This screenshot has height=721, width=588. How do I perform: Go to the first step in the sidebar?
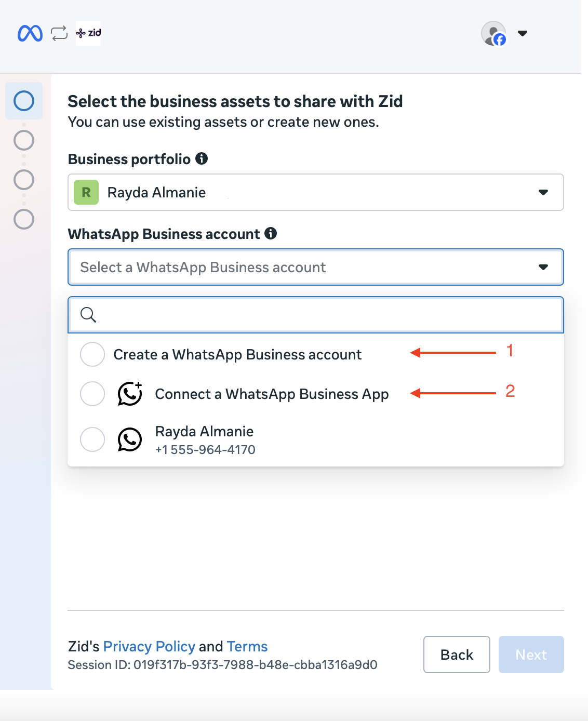click(x=24, y=101)
